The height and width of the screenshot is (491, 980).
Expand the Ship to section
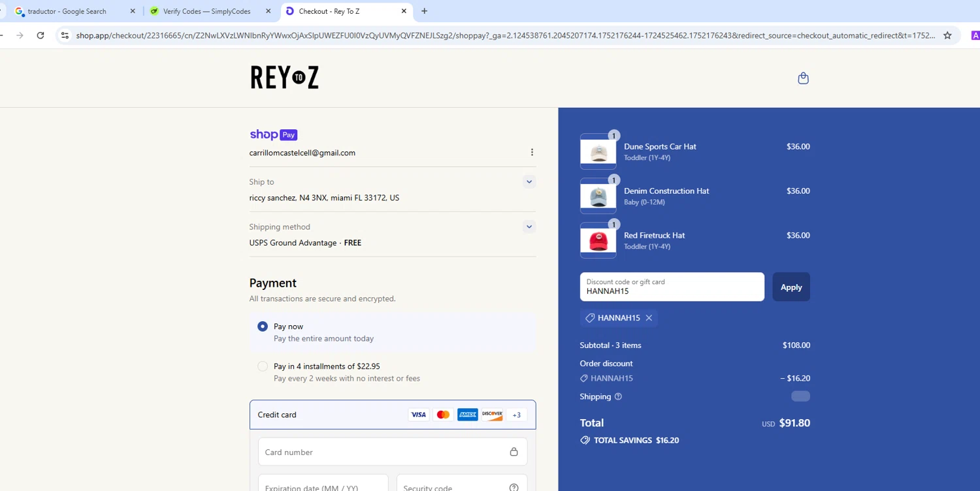tap(529, 182)
